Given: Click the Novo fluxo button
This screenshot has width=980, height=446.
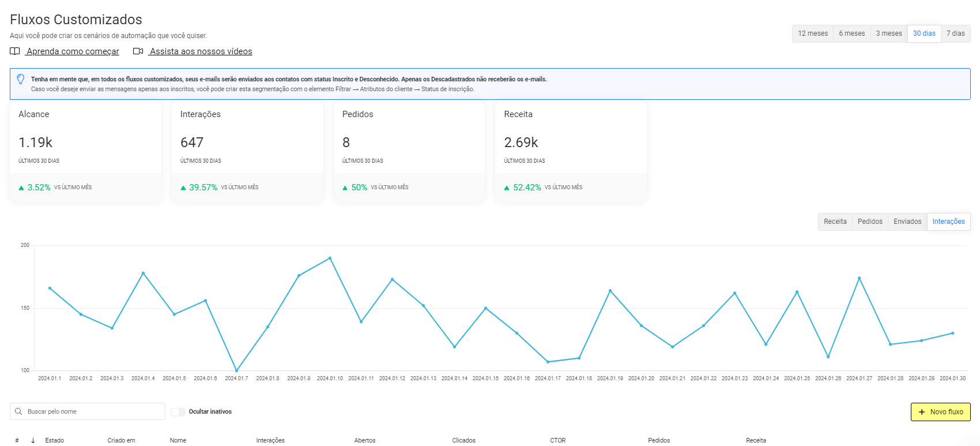Looking at the screenshot, I should 941,412.
